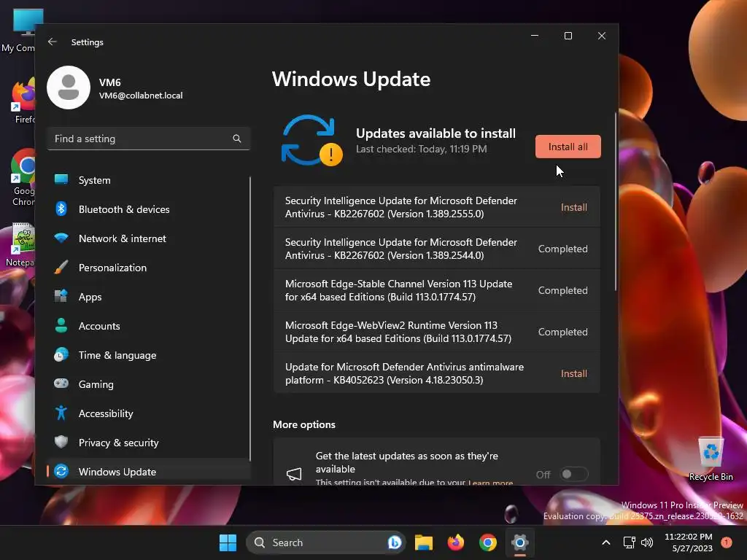Image resolution: width=747 pixels, height=560 pixels.
Task: Click the Accounts person icon
Action: tap(61, 325)
